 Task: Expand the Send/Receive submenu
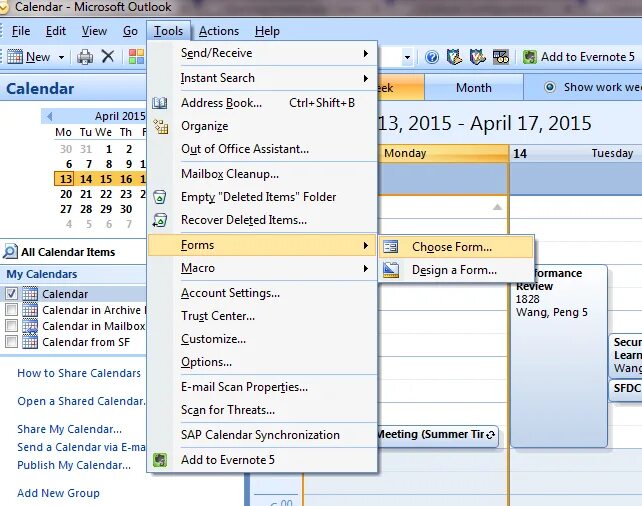[262, 53]
